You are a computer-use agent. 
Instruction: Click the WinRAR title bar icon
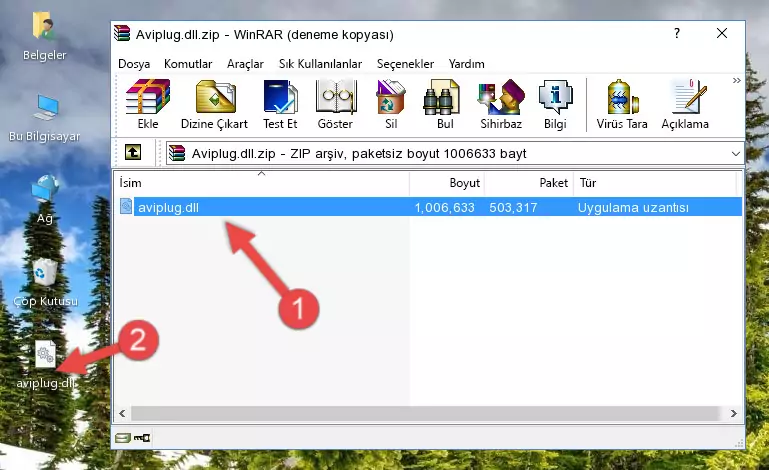[122, 33]
